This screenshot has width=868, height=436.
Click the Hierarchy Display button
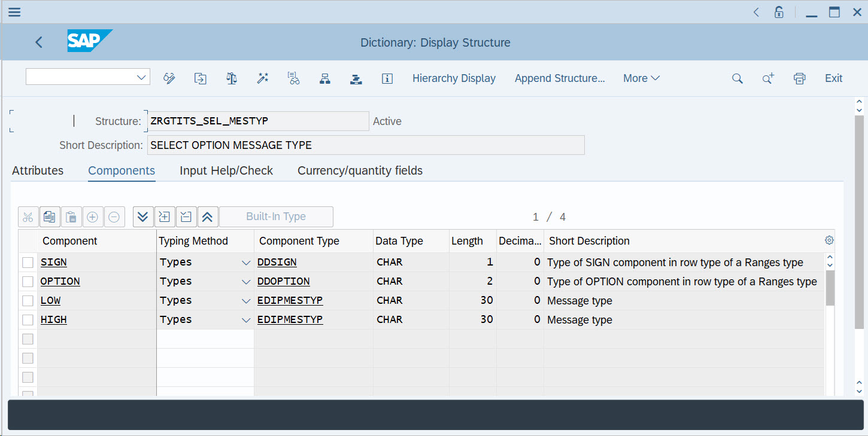[x=454, y=78]
